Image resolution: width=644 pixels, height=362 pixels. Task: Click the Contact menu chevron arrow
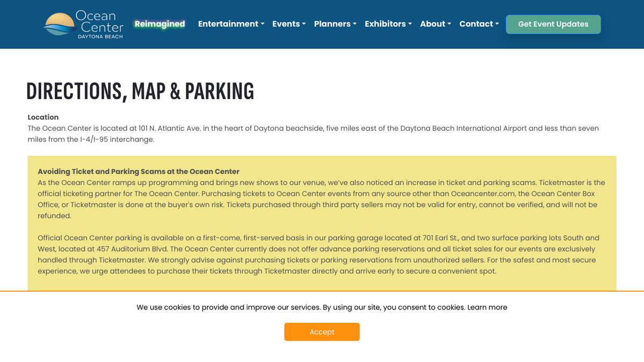[496, 25]
